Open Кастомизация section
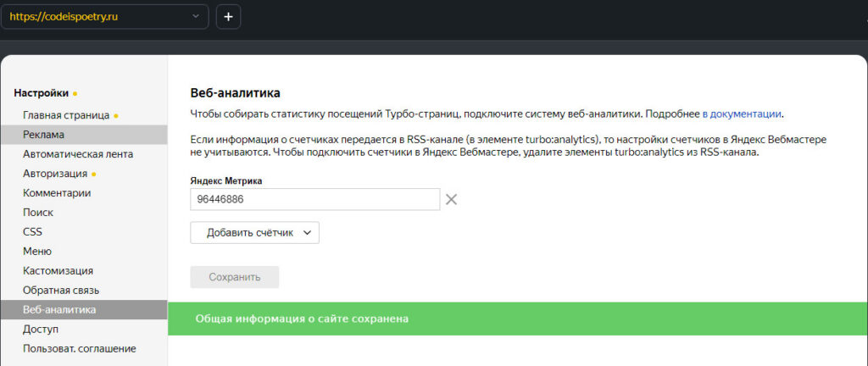The width and height of the screenshot is (868, 366). pos(58,271)
